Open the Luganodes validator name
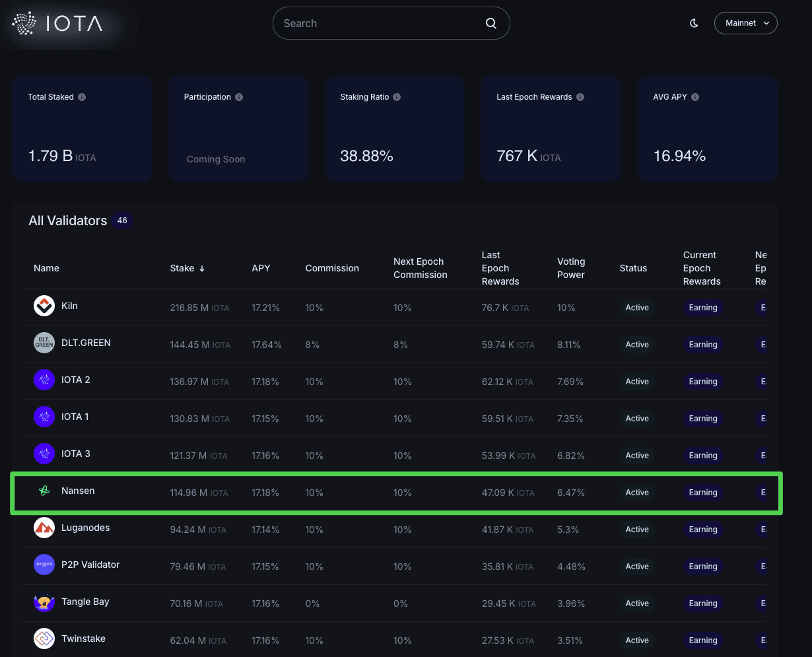The image size is (812, 657). (x=86, y=528)
